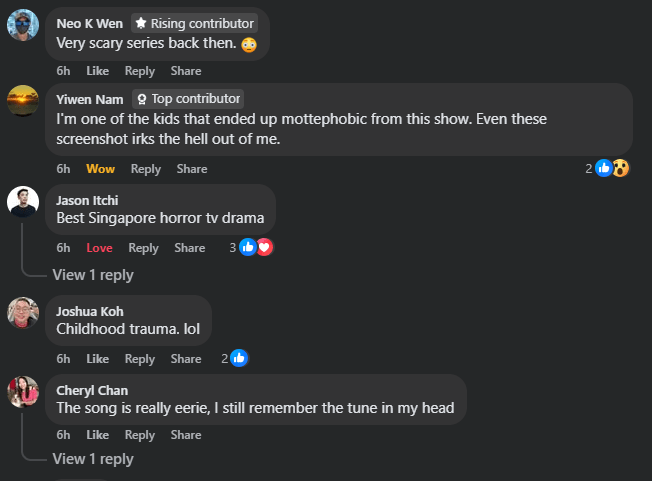
Task: Click the Top contributor badge
Action: click(188, 99)
